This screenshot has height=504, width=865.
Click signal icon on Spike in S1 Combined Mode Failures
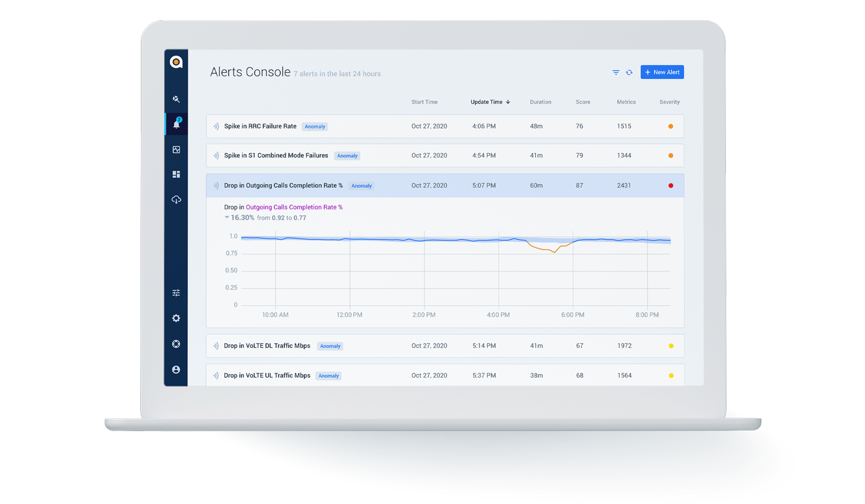[216, 156]
